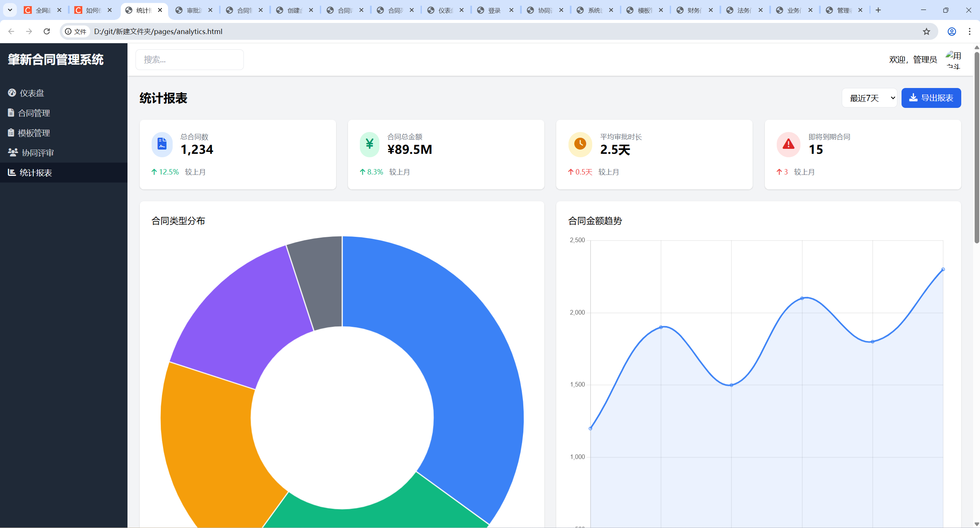Reload the page with the refresh icon
The image size is (980, 528).
pyautogui.click(x=47, y=31)
